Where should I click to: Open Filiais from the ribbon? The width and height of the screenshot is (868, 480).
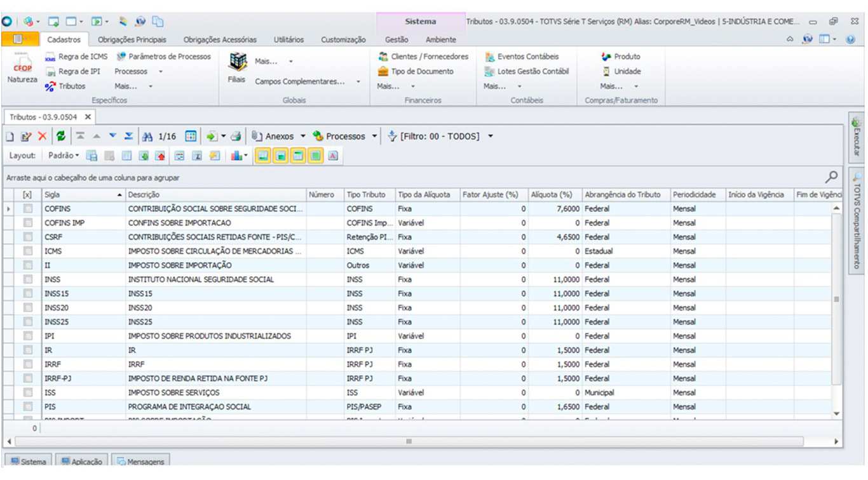[x=237, y=68]
